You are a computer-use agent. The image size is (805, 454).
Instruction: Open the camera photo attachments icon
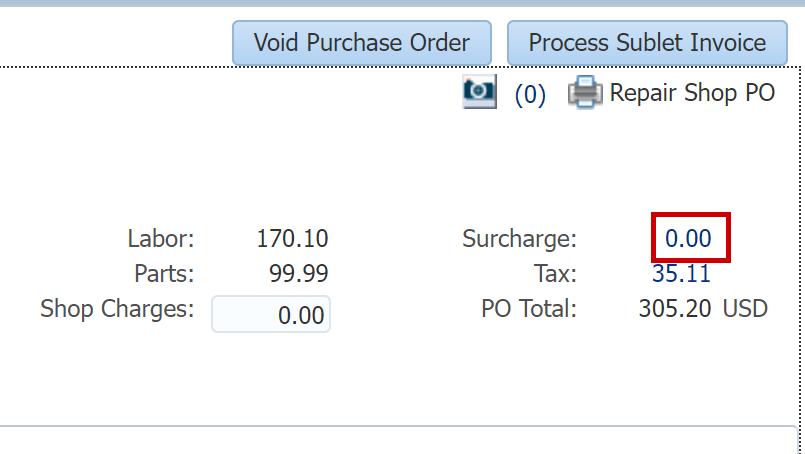coord(479,91)
